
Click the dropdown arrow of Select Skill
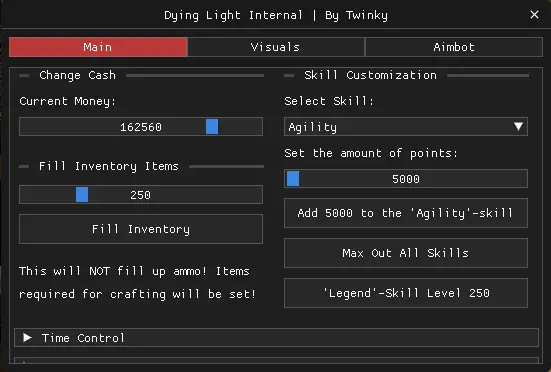point(518,126)
